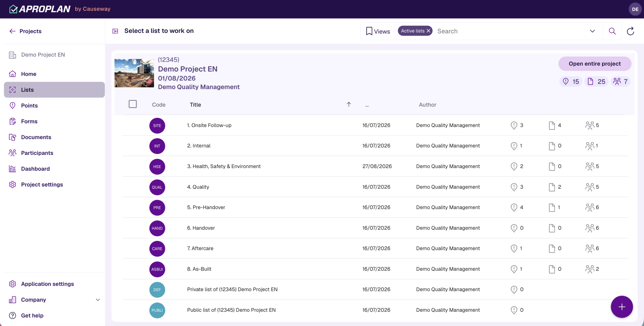The height and width of the screenshot is (326, 644).
Task: Click the ASBUI code badge
Action: [157, 269]
